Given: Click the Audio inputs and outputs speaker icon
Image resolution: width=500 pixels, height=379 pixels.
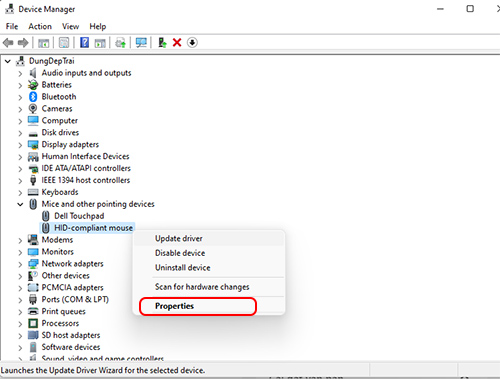Looking at the screenshot, I should tap(33, 73).
